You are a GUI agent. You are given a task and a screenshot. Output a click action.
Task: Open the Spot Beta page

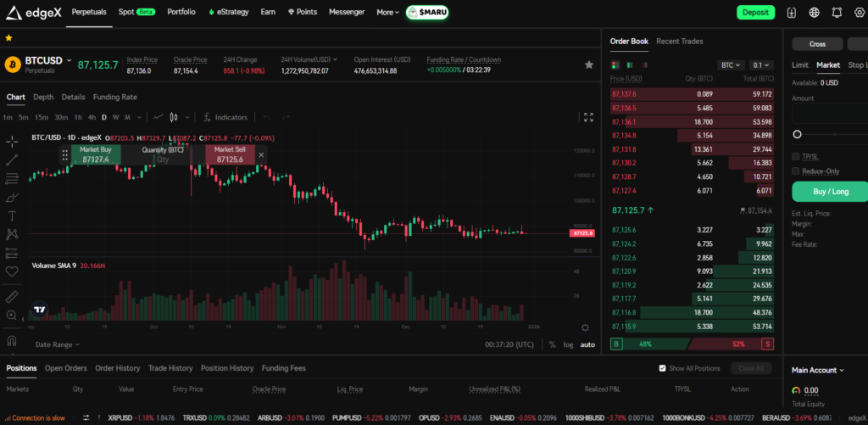click(136, 12)
